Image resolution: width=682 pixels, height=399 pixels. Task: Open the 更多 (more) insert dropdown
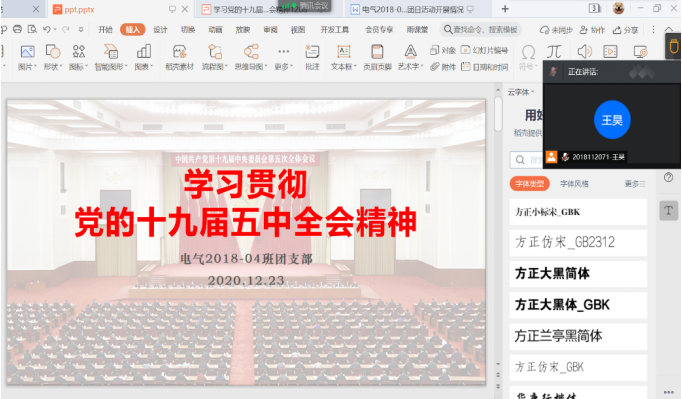(x=284, y=67)
